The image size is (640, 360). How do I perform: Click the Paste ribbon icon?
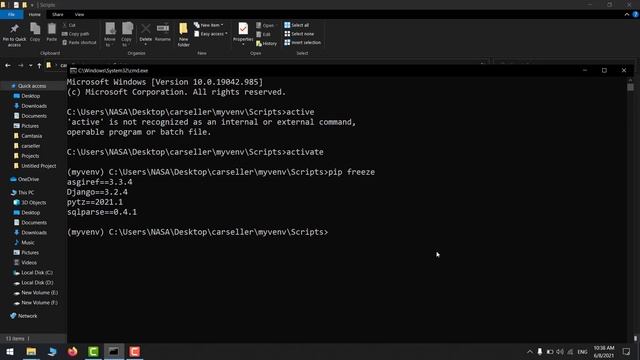pyautogui.click(x=51, y=32)
